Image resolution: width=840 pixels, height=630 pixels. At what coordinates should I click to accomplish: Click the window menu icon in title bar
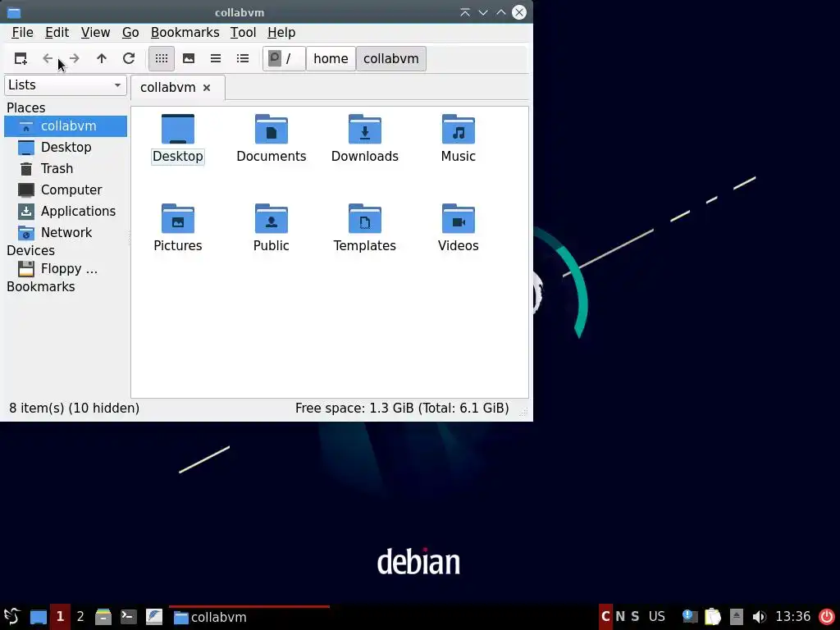(x=14, y=12)
